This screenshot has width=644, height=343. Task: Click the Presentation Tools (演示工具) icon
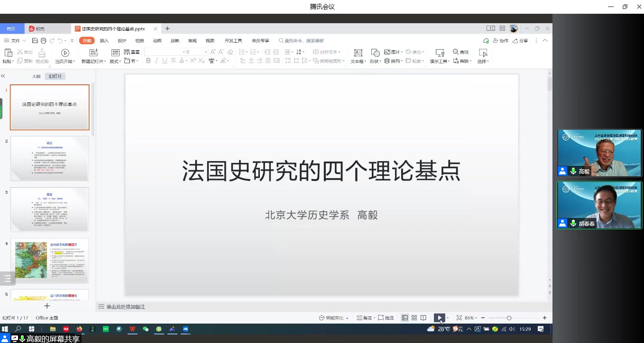click(x=440, y=53)
